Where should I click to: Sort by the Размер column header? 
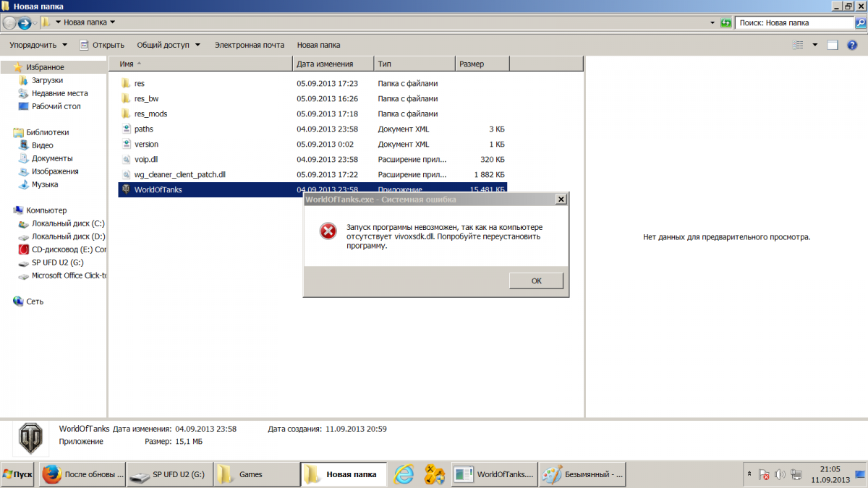[x=482, y=64]
